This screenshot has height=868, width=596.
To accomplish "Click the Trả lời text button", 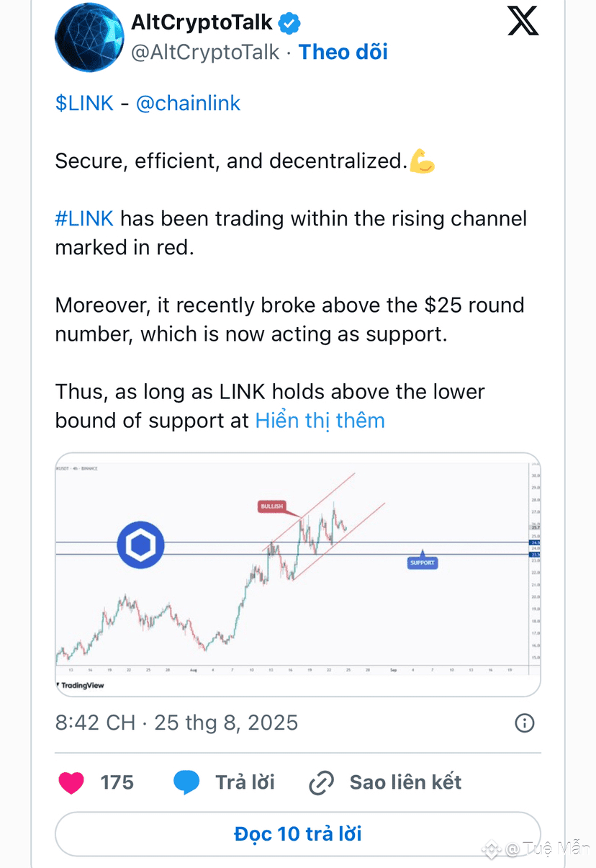I will [x=245, y=782].
